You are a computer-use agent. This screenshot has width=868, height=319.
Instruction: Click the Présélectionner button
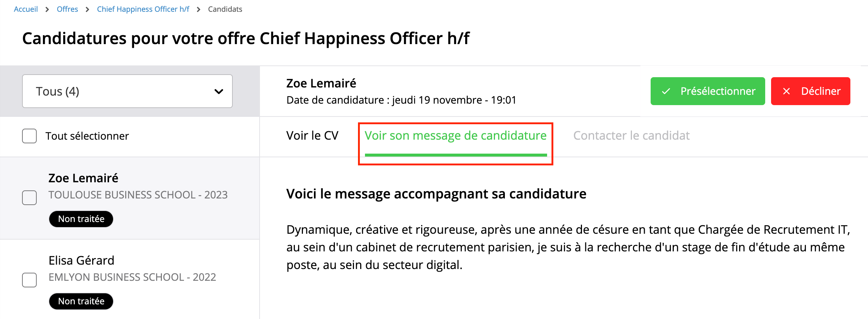click(x=708, y=91)
